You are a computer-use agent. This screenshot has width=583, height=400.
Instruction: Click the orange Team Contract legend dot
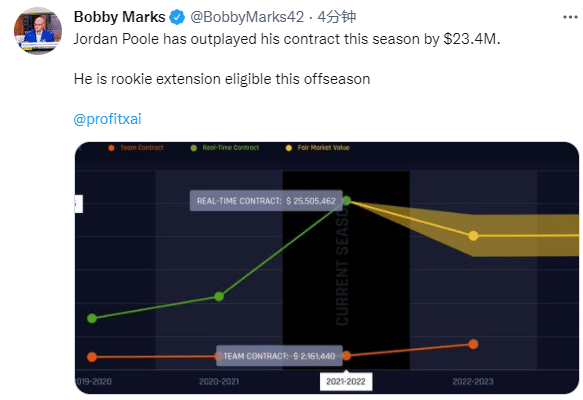click(x=111, y=148)
